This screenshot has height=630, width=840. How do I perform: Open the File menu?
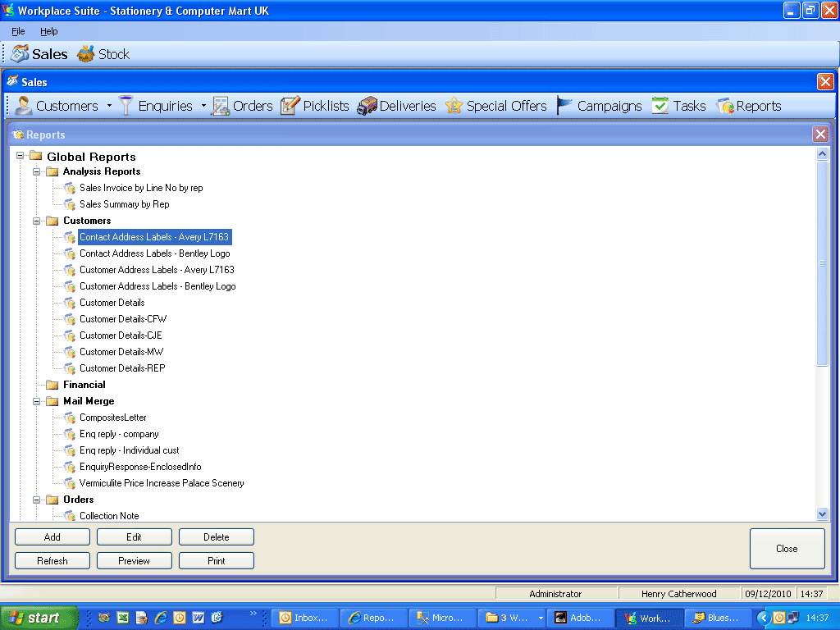(x=18, y=31)
